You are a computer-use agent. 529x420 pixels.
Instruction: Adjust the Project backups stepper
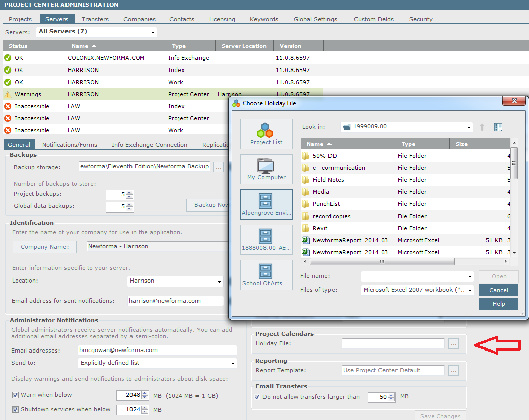click(x=129, y=195)
